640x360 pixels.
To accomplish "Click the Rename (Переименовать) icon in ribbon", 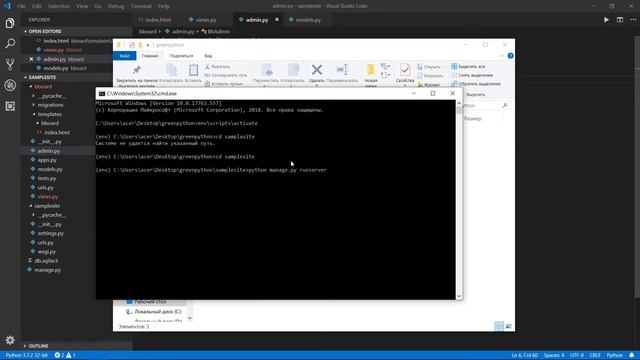I will pyautogui.click(x=342, y=70).
